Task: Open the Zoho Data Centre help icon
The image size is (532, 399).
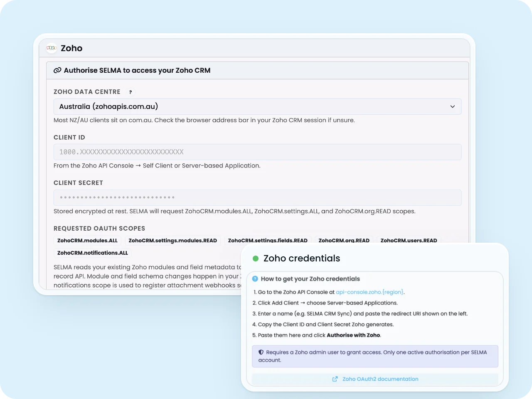Action: coord(131,92)
